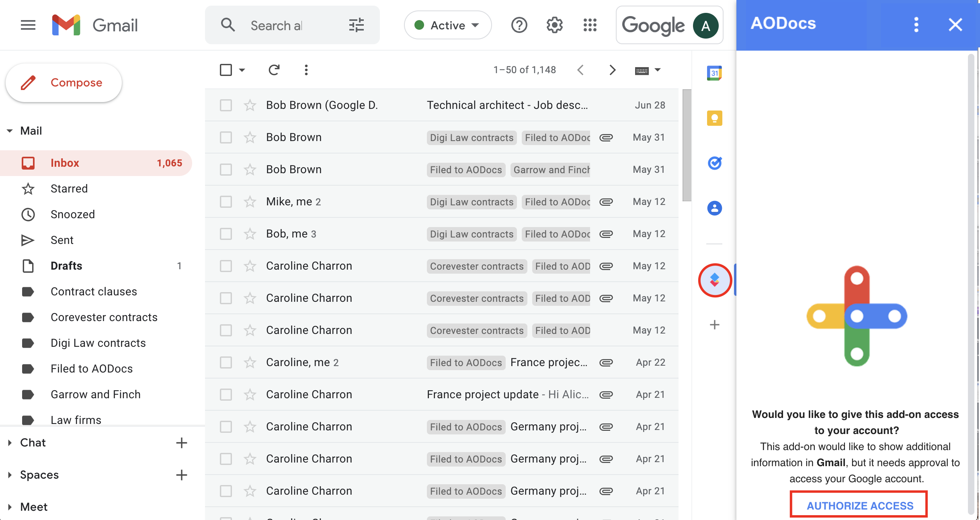
Task: Open Settings gear icon
Action: [554, 25]
